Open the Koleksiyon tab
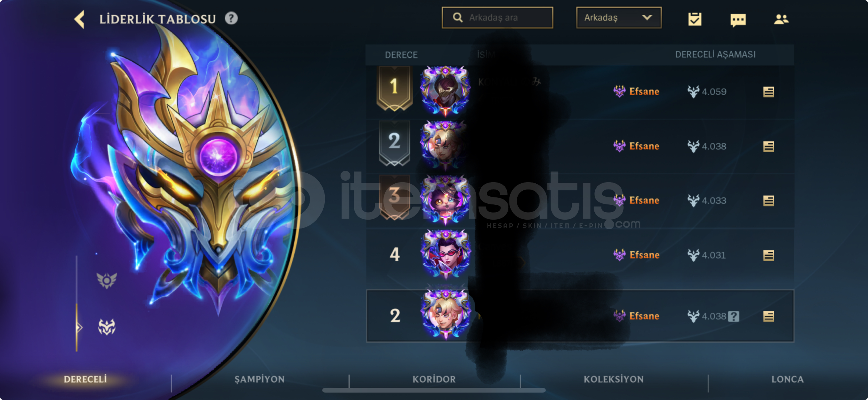Image resolution: width=868 pixels, height=400 pixels. pyautogui.click(x=614, y=379)
